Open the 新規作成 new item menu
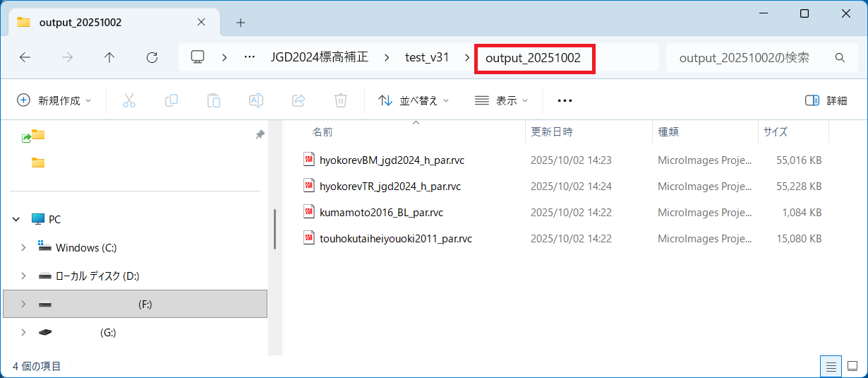The width and height of the screenshot is (868, 378). pos(54,100)
